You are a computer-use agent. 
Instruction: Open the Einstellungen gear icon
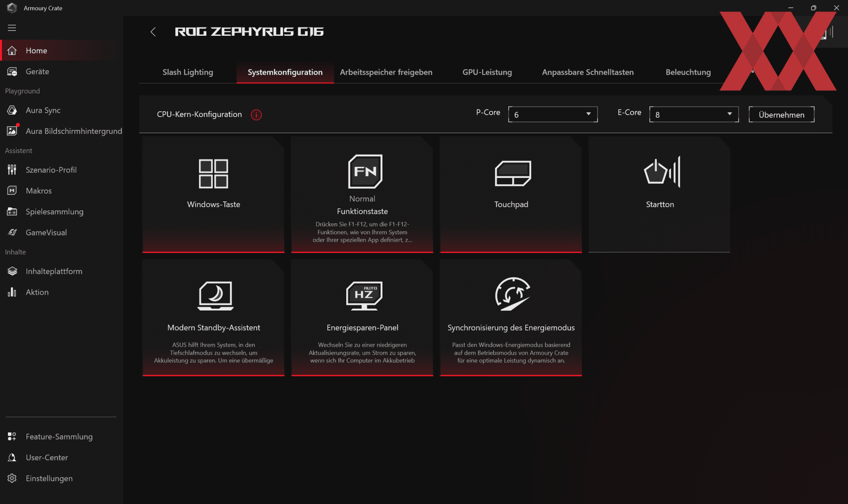[x=12, y=479]
